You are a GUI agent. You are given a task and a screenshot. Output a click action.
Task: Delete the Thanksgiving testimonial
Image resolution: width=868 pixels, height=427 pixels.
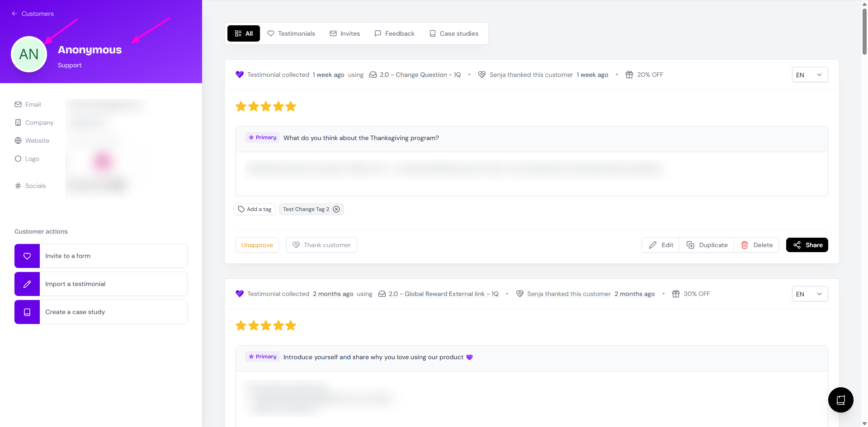[x=757, y=245]
